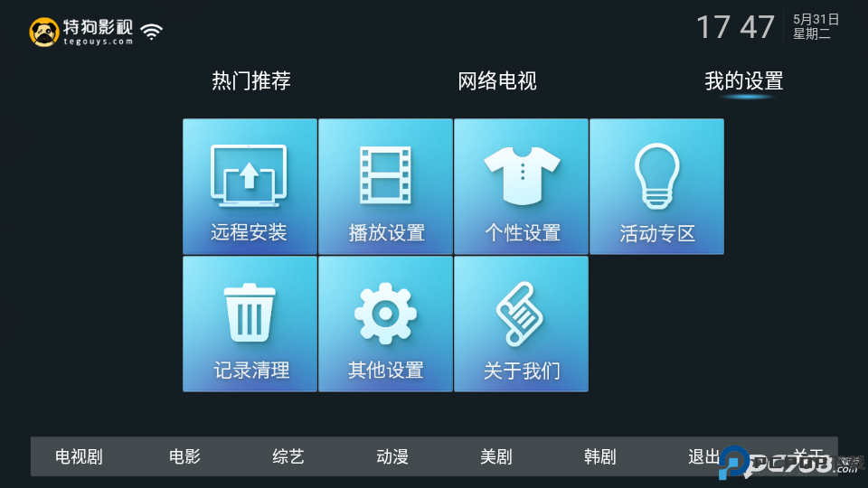Go to the 动漫 category
The image size is (868, 488).
click(392, 456)
